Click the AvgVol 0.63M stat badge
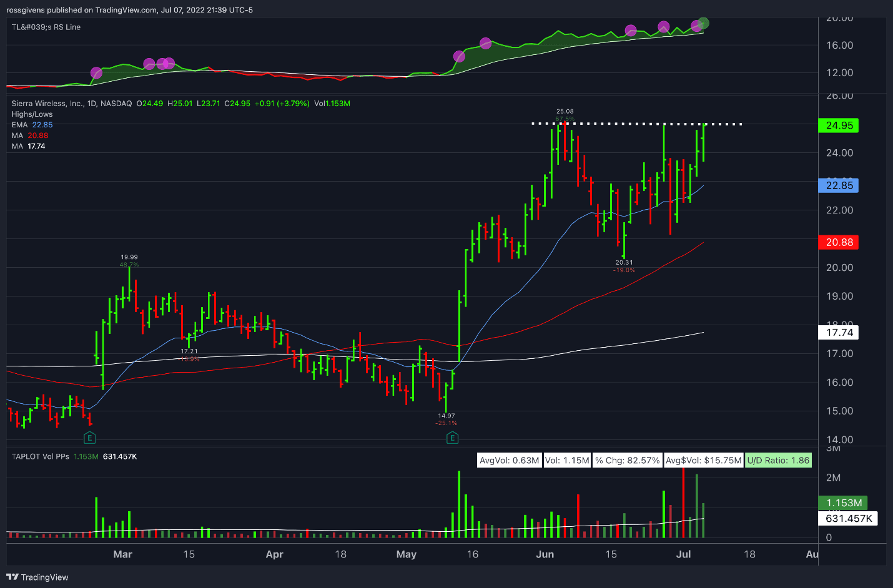 [510, 460]
